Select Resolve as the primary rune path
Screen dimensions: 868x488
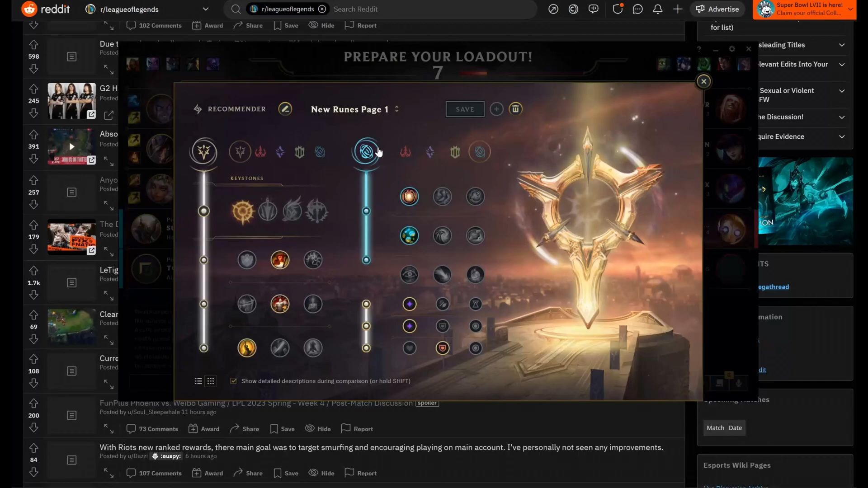[300, 152]
